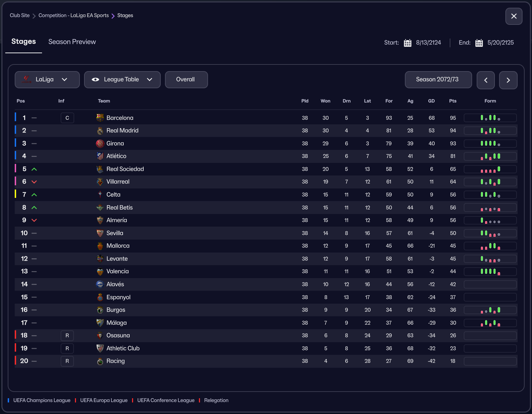Image resolution: width=532 pixels, height=414 pixels.
Task: Click the Athletic Club team name
Action: tap(123, 348)
